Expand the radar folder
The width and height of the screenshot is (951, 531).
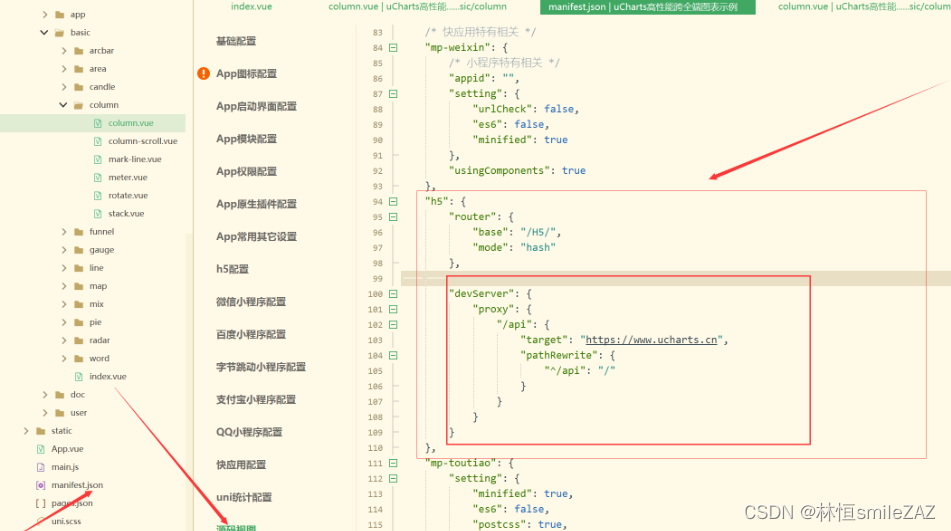point(64,340)
